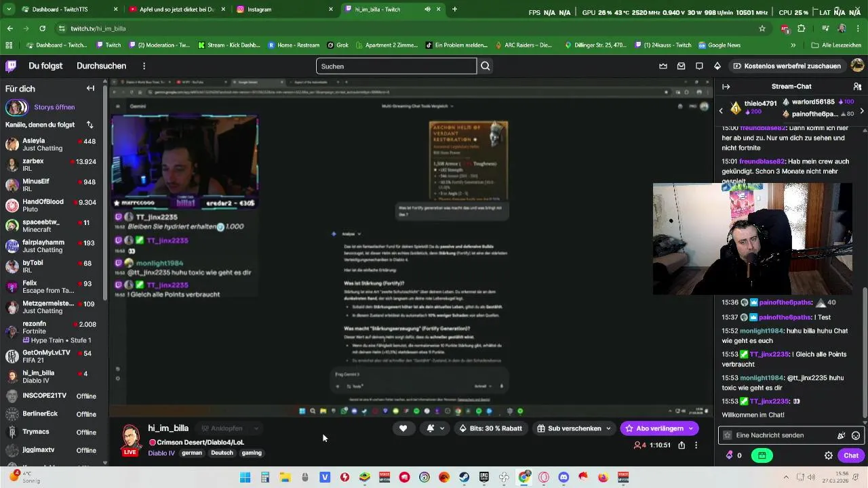The height and width of the screenshot is (488, 868).
Task: Open HandOfBlood channel in sidebar
Action: point(53,205)
